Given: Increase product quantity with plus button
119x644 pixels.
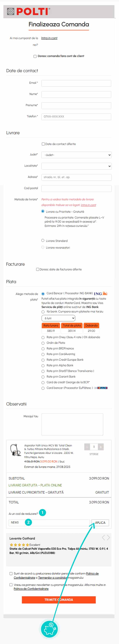Looking at the screenshot, I should [101, 446].
